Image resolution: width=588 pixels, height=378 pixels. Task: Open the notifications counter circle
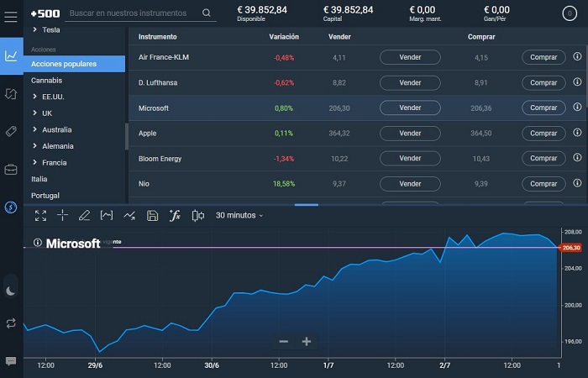[x=570, y=14]
